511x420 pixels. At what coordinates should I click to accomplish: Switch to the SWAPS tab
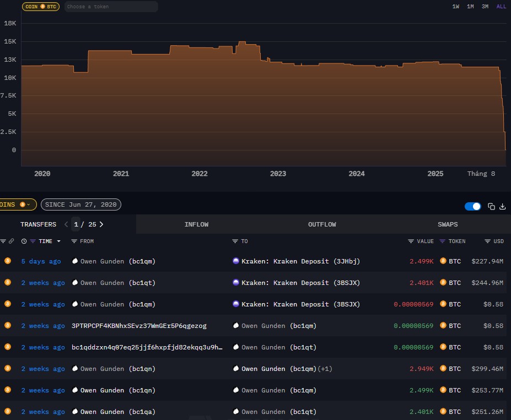(x=448, y=224)
